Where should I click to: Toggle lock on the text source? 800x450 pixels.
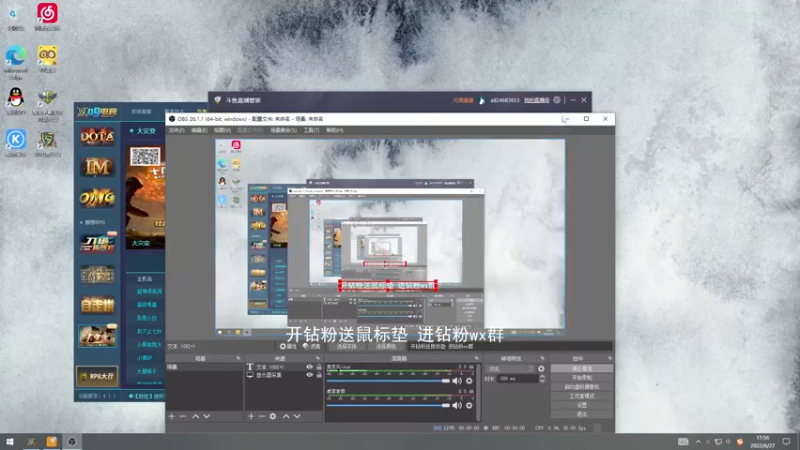click(x=319, y=367)
